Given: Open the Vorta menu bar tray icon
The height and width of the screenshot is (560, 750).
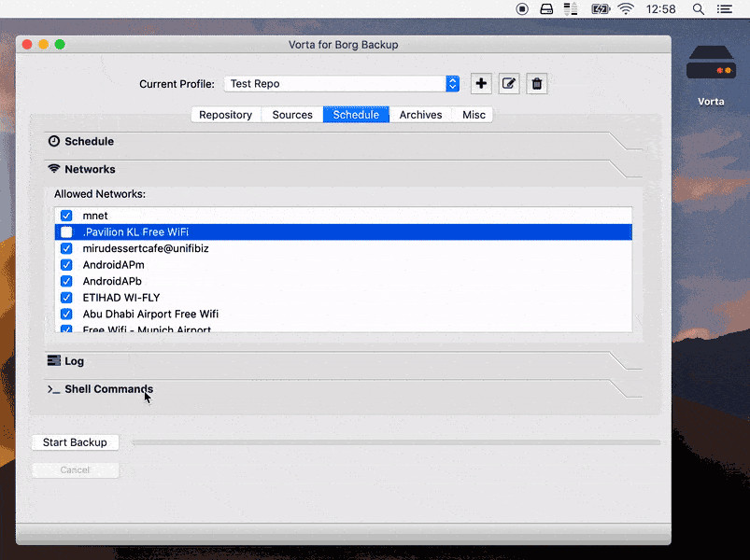Looking at the screenshot, I should click(x=546, y=8).
